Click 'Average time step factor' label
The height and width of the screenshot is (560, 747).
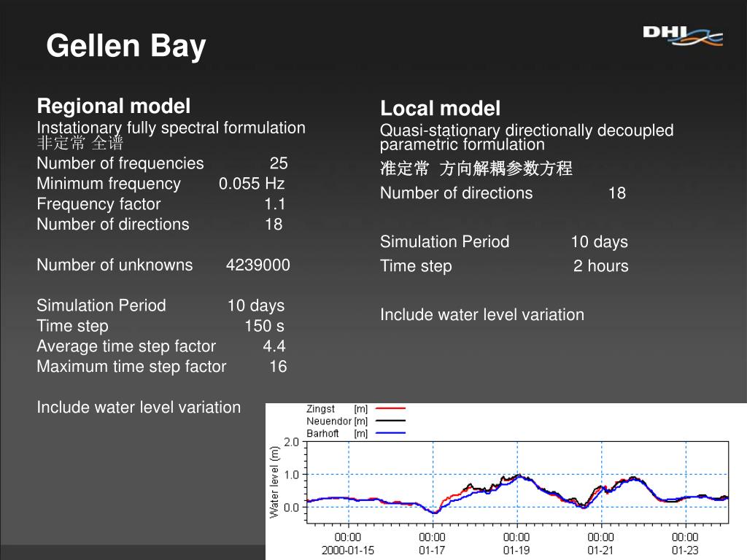(126, 346)
